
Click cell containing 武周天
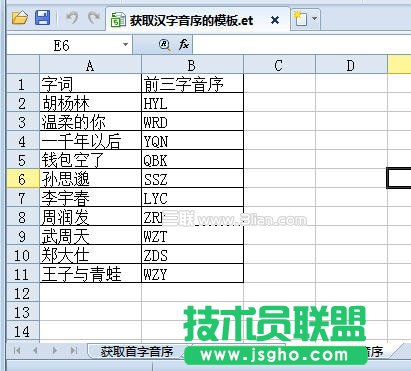coord(90,236)
